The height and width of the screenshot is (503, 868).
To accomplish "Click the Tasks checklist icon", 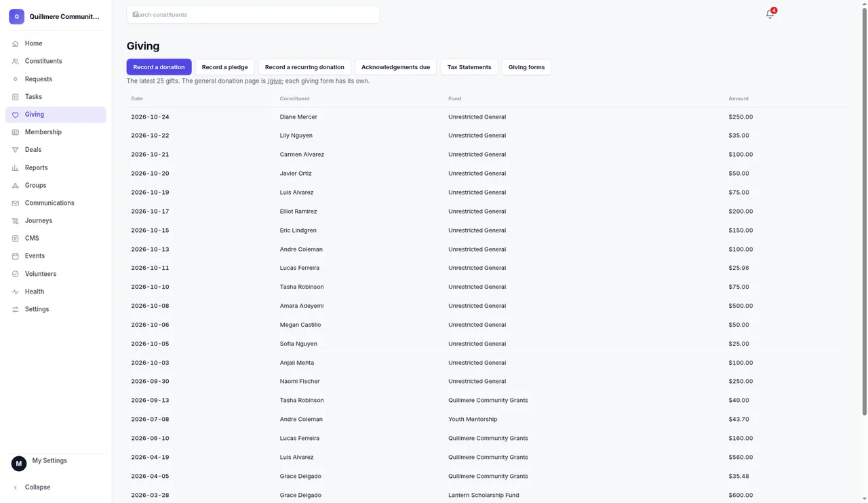I will pyautogui.click(x=16, y=97).
